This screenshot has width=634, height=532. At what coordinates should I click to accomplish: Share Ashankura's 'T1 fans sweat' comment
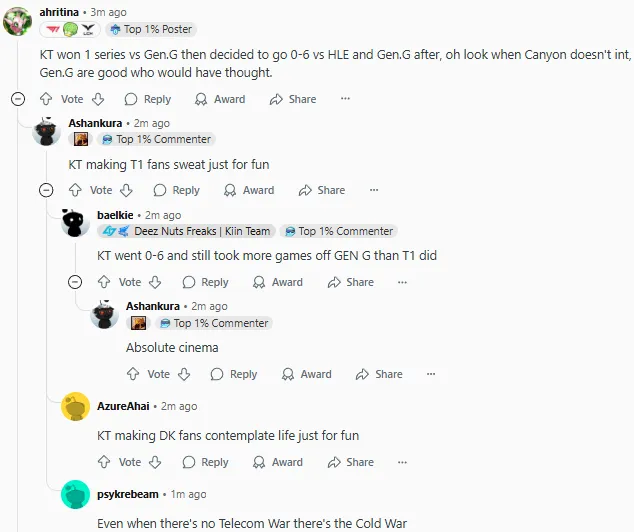pos(322,190)
